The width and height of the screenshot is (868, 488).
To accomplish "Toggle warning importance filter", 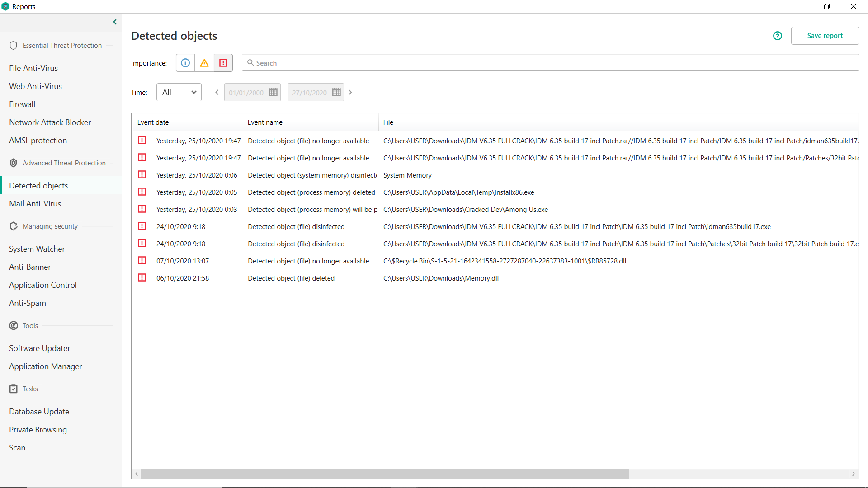I will 204,63.
